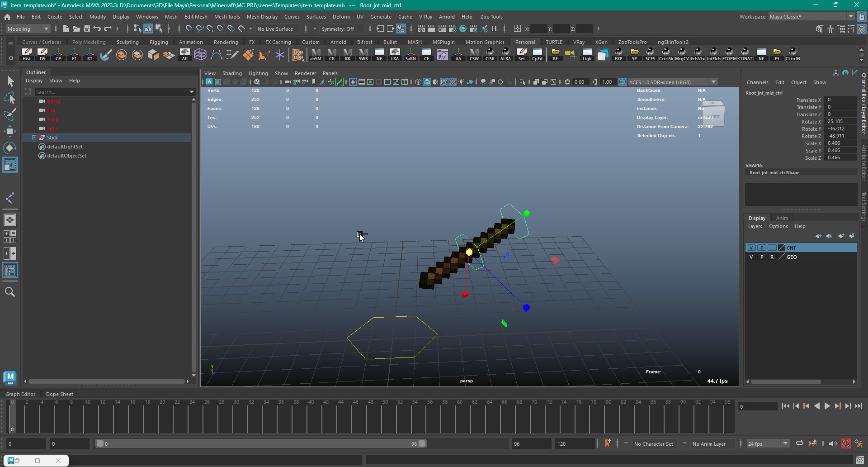Switch to four-view panel layout
The width and height of the screenshot is (868, 467).
(10, 237)
